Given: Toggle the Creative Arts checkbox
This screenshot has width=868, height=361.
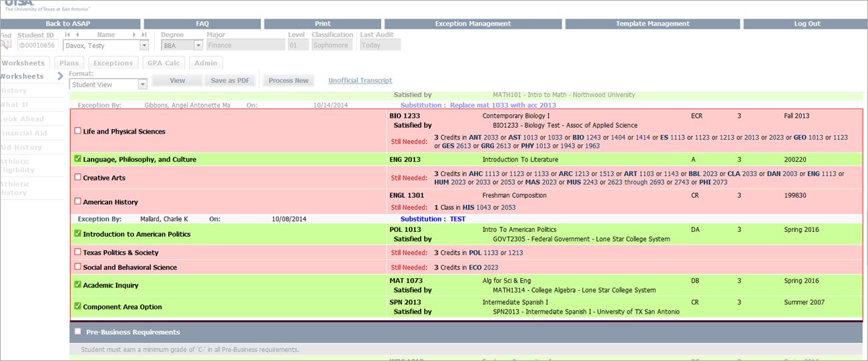Looking at the screenshot, I should pos(78,177).
